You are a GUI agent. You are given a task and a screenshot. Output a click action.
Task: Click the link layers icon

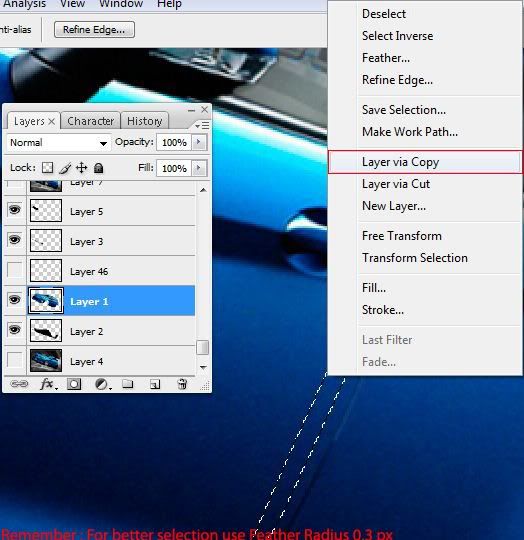point(19,384)
